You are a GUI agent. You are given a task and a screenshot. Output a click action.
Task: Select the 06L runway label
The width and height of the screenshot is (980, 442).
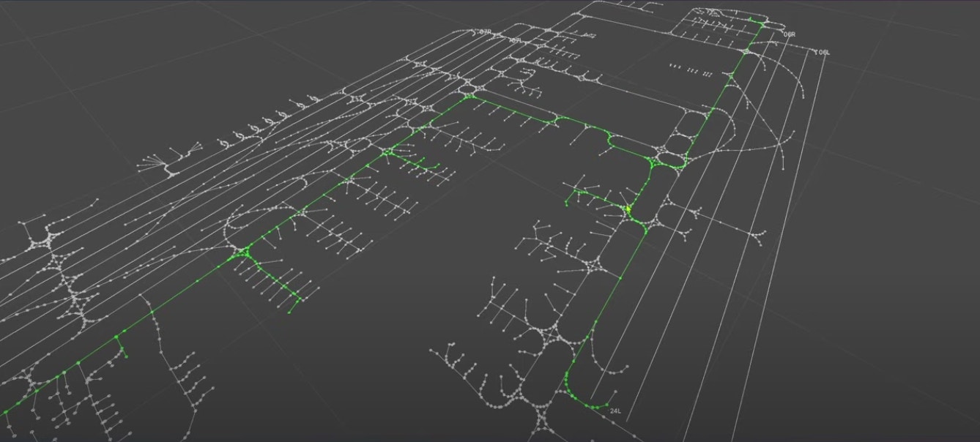tap(823, 53)
